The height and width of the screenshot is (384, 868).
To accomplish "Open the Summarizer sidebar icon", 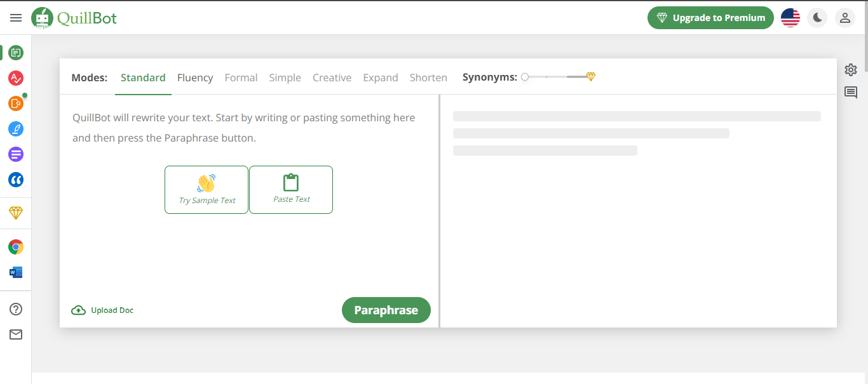I will click(x=16, y=154).
